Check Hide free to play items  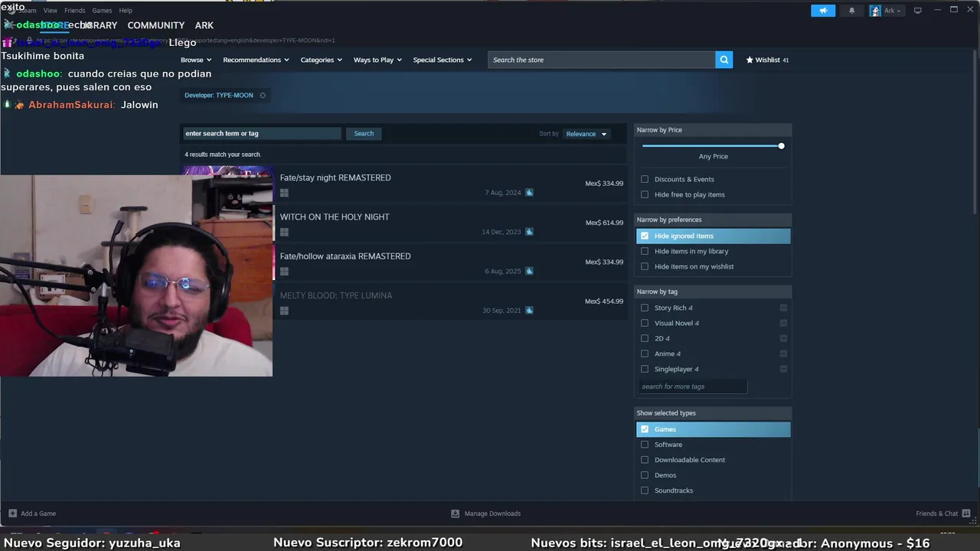(645, 194)
